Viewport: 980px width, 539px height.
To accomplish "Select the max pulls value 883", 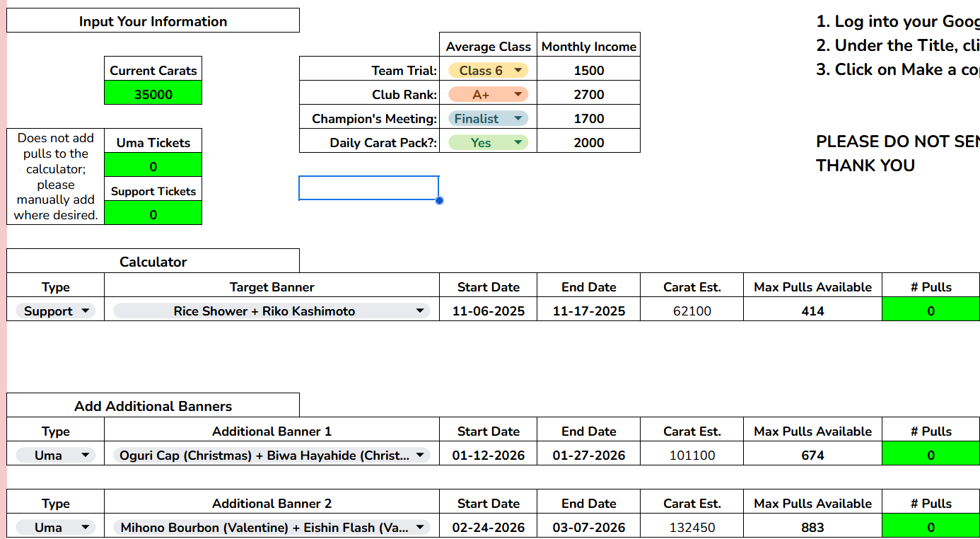I will pyautogui.click(x=813, y=526).
